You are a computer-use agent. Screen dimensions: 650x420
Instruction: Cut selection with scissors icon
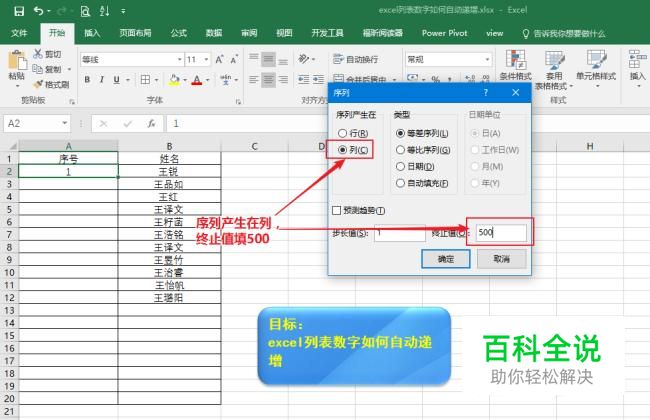click(47, 54)
